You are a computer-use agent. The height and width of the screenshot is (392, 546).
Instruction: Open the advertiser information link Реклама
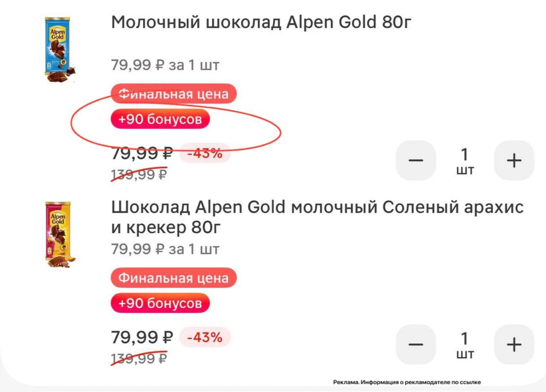[407, 382]
